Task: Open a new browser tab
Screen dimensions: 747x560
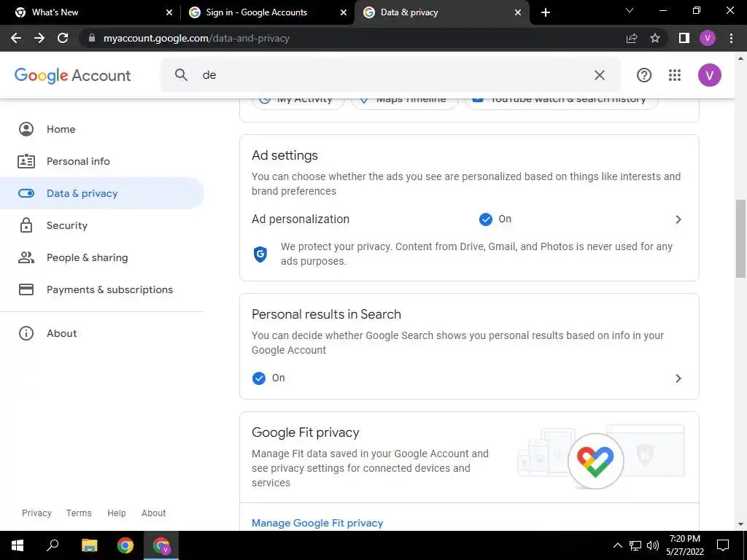Action: point(546,12)
